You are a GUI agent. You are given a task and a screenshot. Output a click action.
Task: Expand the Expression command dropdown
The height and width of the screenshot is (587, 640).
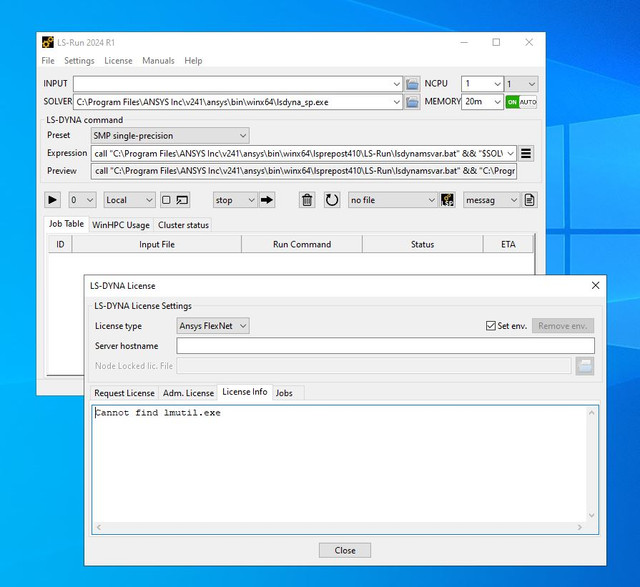[x=511, y=153]
